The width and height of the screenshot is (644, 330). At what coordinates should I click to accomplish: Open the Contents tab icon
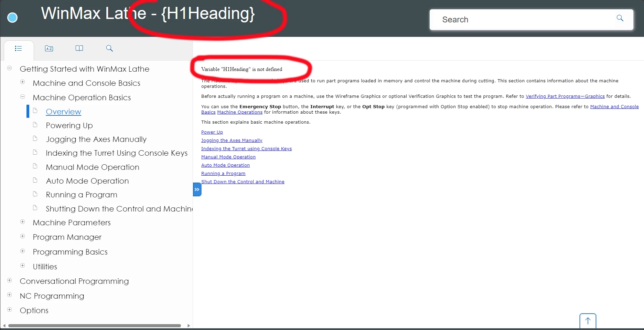tap(19, 49)
